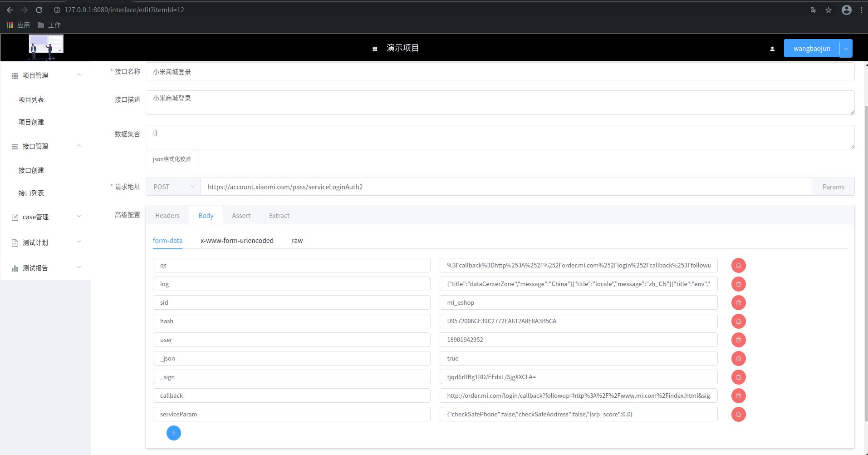Switch to the Assert tab

[241, 215]
